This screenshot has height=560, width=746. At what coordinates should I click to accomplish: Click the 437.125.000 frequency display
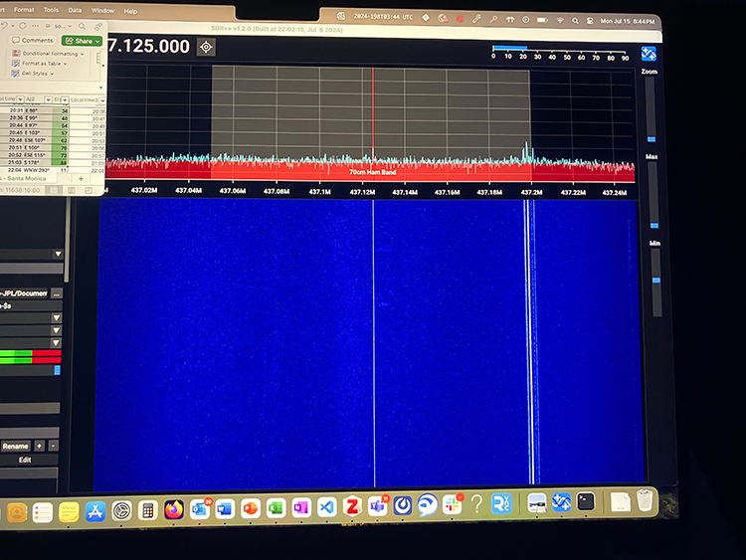point(147,47)
